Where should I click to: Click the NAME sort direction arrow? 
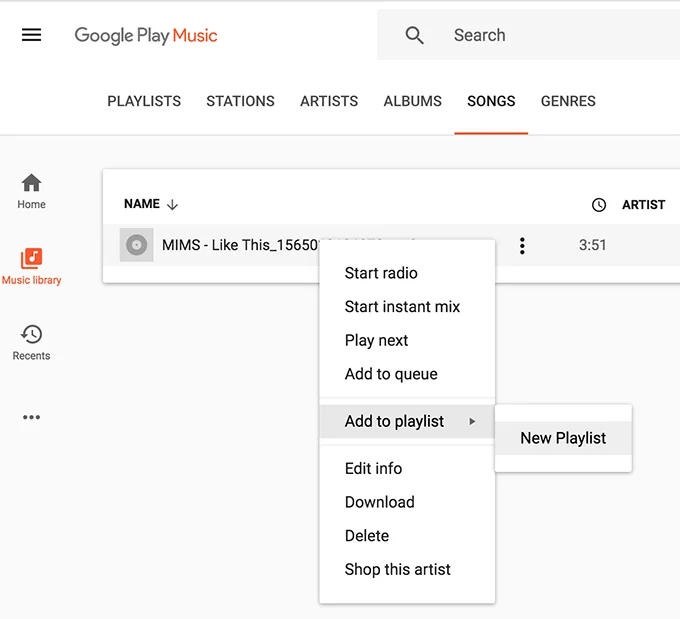pos(173,204)
